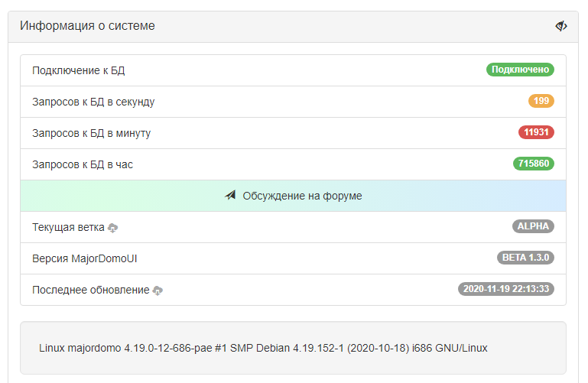Click cloud download icon beside Текущая ветка
The height and width of the screenshot is (383, 588).
coord(113,228)
